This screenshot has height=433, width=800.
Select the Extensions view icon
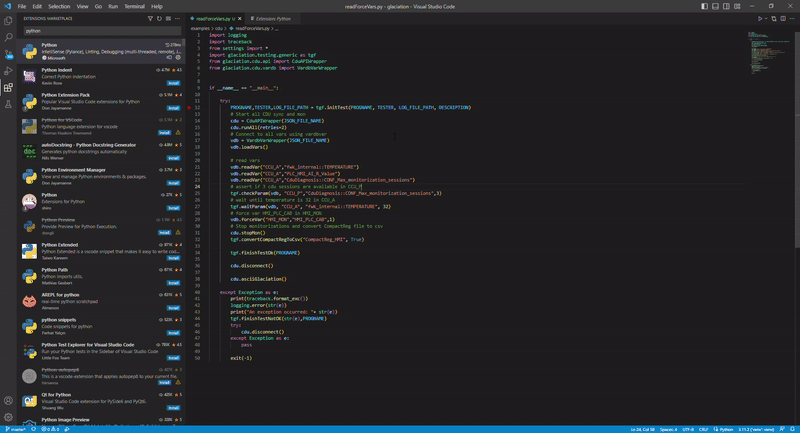pos(8,88)
